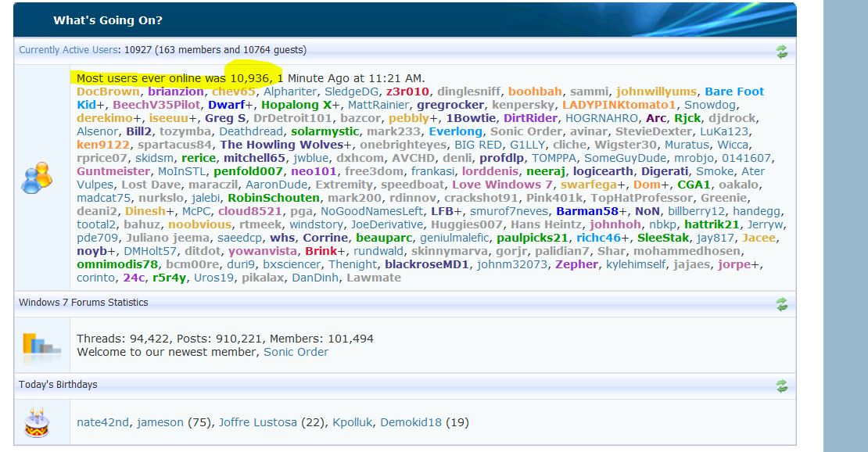Open boohbah's profile

coord(535,91)
